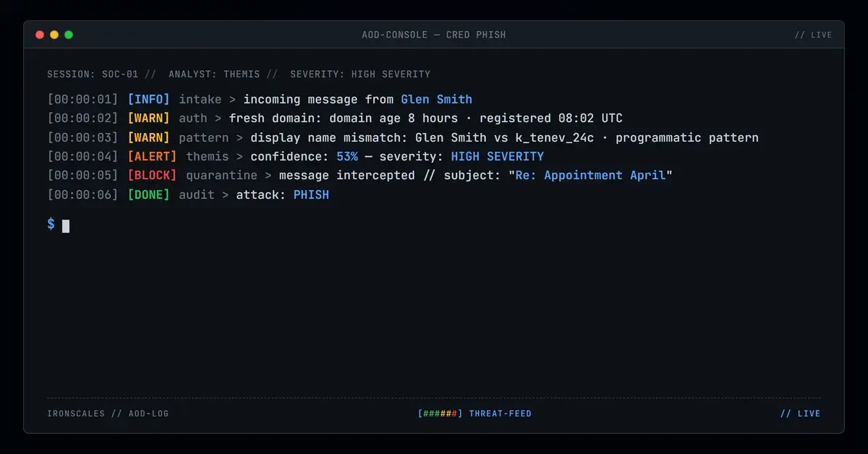
Task: Click the timestamp [00:00:04]
Action: [82, 156]
